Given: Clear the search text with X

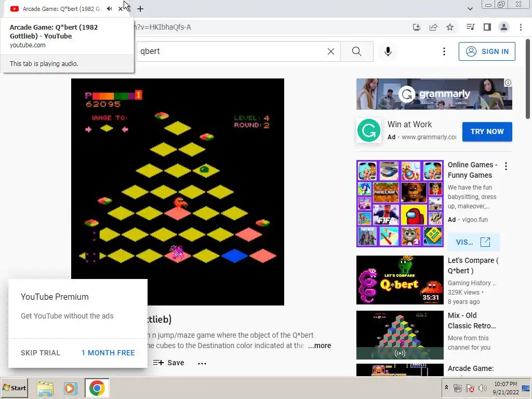Looking at the screenshot, I should 331,51.
